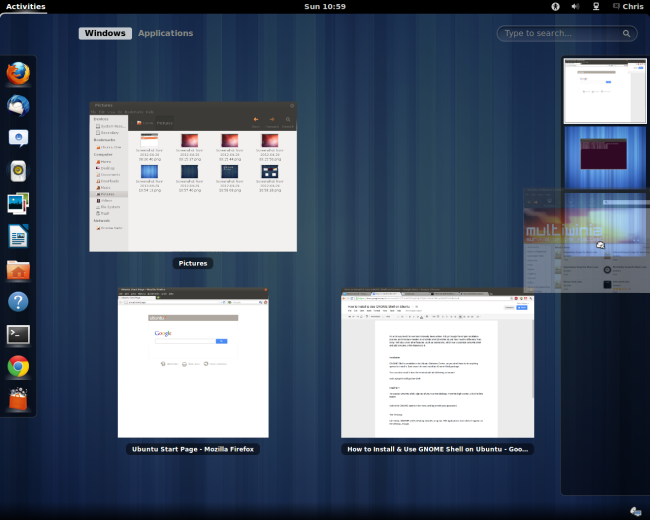Open the Help question mark icon
The height and width of the screenshot is (520, 650).
coord(18,301)
